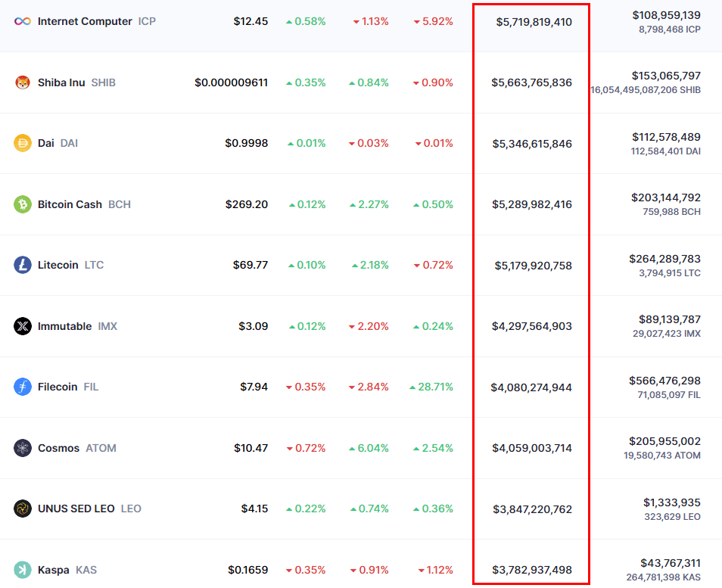Click the Cosmos ATOM logo icon
Screen dimensions: 722x588
point(21,448)
